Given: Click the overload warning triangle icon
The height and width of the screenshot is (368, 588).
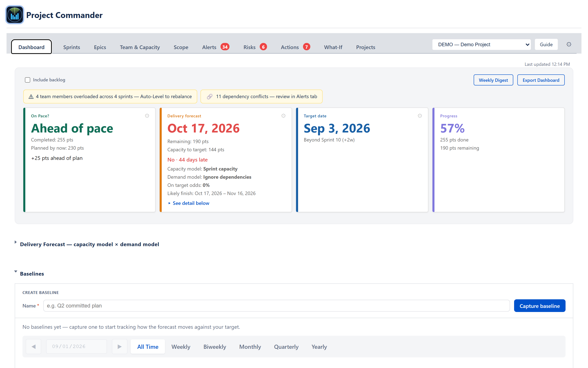Looking at the screenshot, I should coord(31,97).
